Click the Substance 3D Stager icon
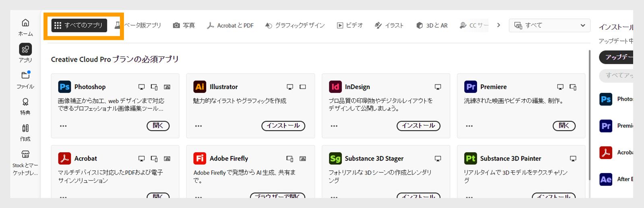 point(335,159)
